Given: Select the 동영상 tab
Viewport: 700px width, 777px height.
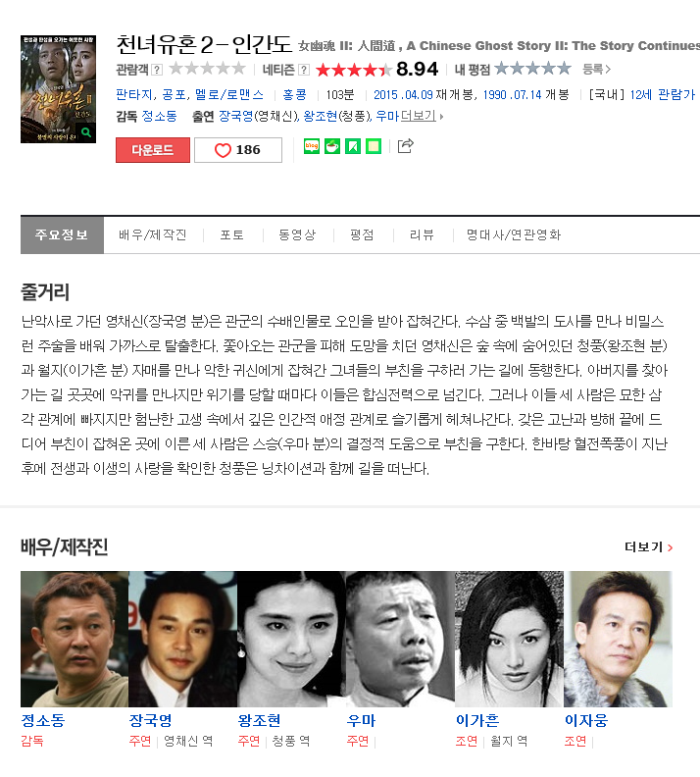Looking at the screenshot, I should (297, 234).
